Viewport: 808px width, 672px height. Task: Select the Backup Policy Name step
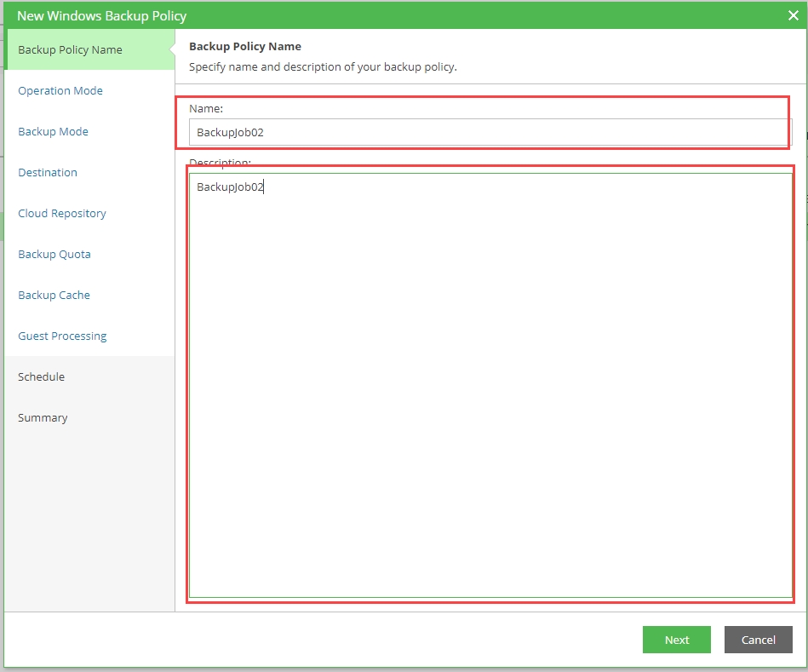point(70,49)
